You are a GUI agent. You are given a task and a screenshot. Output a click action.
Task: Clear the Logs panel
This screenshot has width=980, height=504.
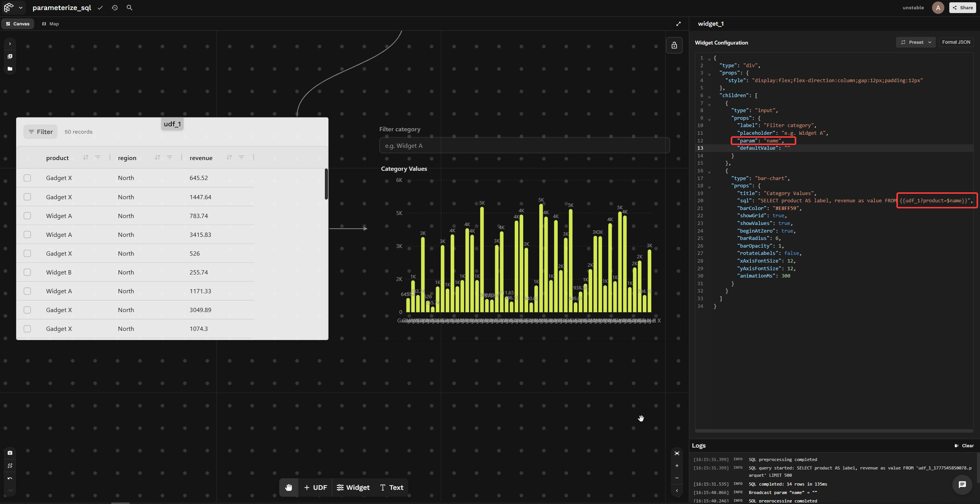[964, 446]
